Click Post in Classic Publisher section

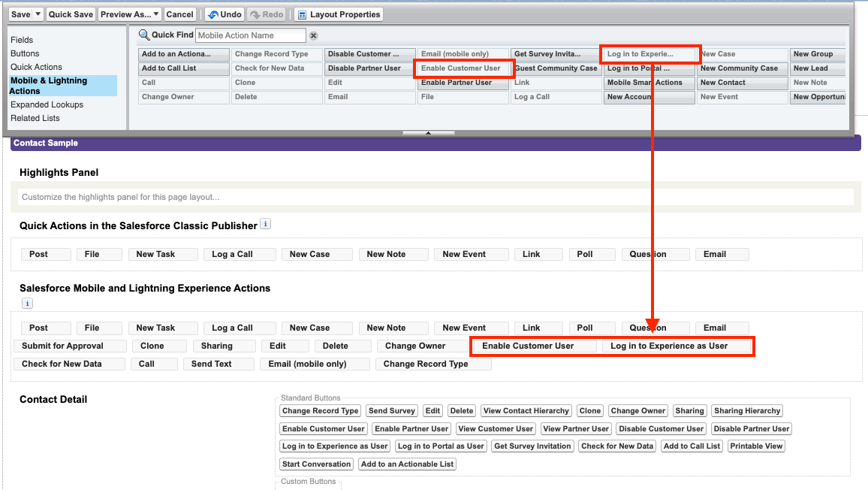click(46, 254)
